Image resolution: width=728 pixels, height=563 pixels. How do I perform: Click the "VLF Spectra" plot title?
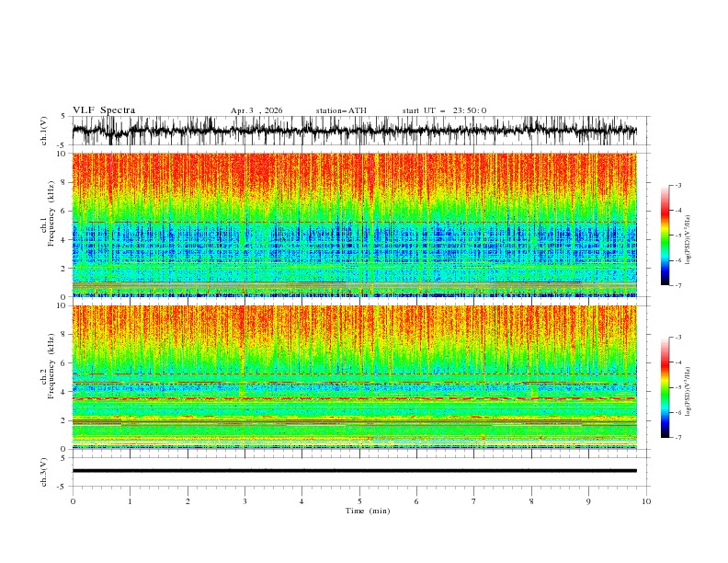[104, 110]
